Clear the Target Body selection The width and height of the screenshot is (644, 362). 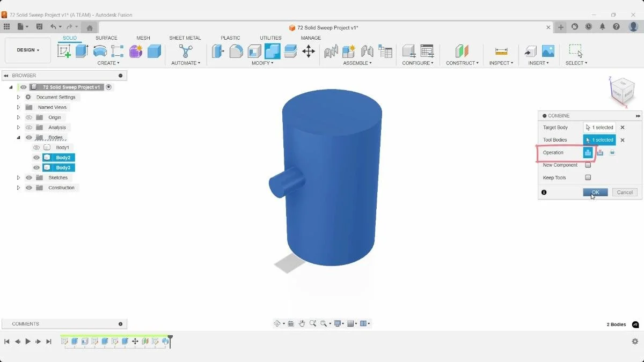[623, 128]
